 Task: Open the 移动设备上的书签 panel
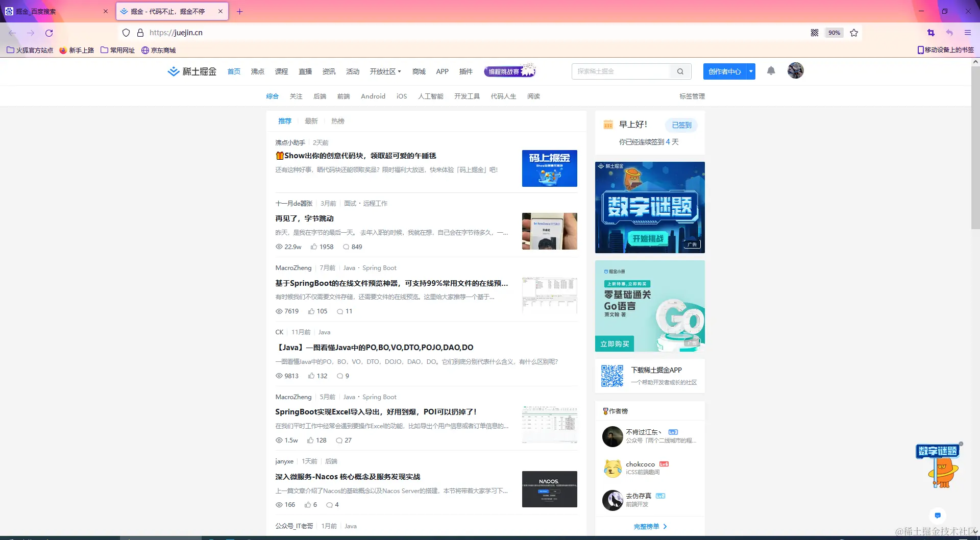tap(945, 50)
